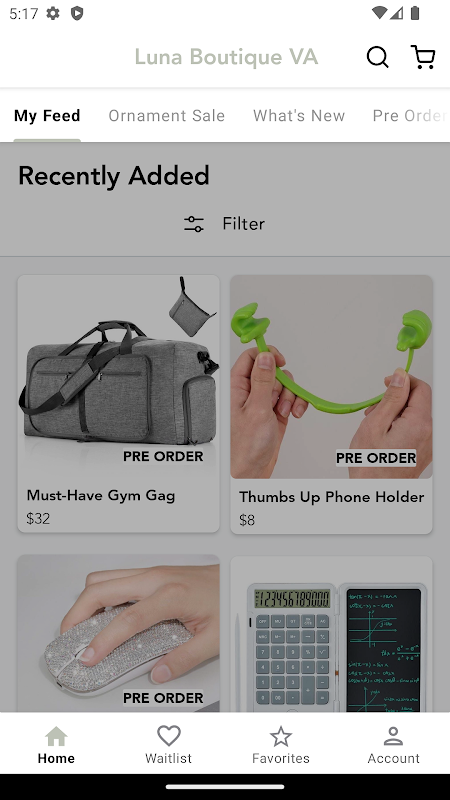Tap the settings gear in status bar

53,13
